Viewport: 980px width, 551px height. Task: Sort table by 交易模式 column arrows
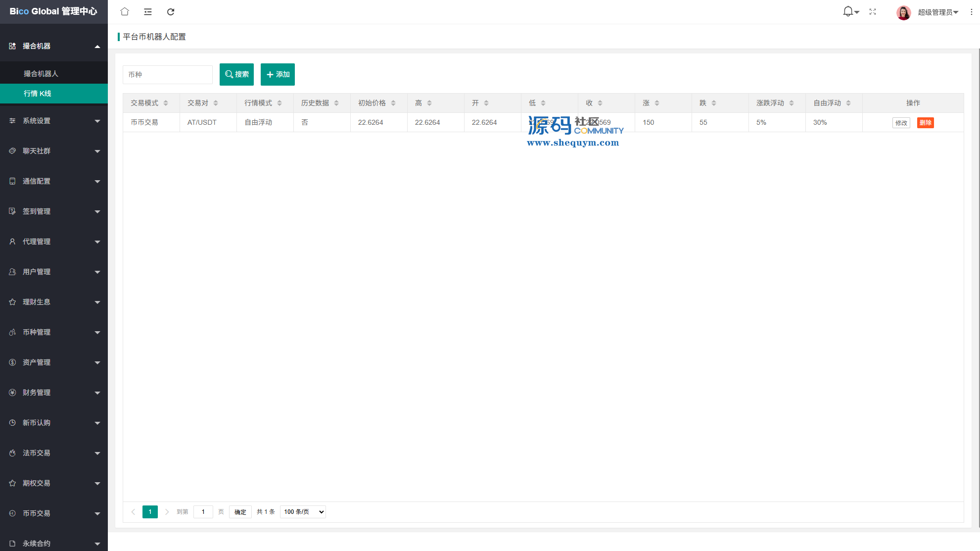[x=166, y=103]
